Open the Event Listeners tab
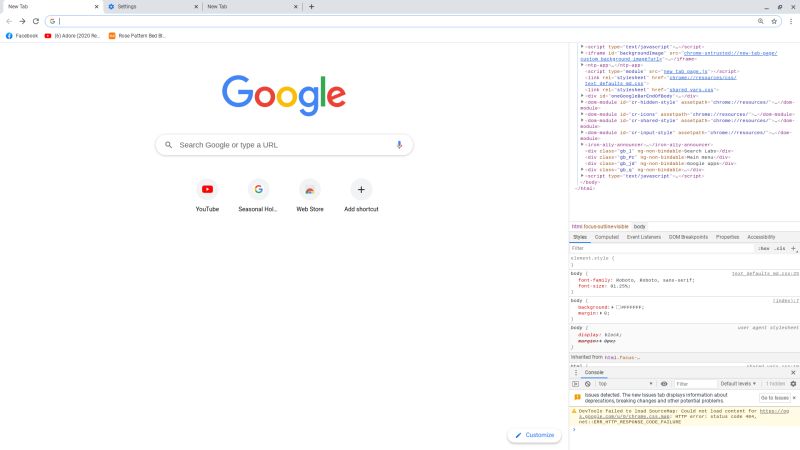The image size is (800, 450). point(643,237)
